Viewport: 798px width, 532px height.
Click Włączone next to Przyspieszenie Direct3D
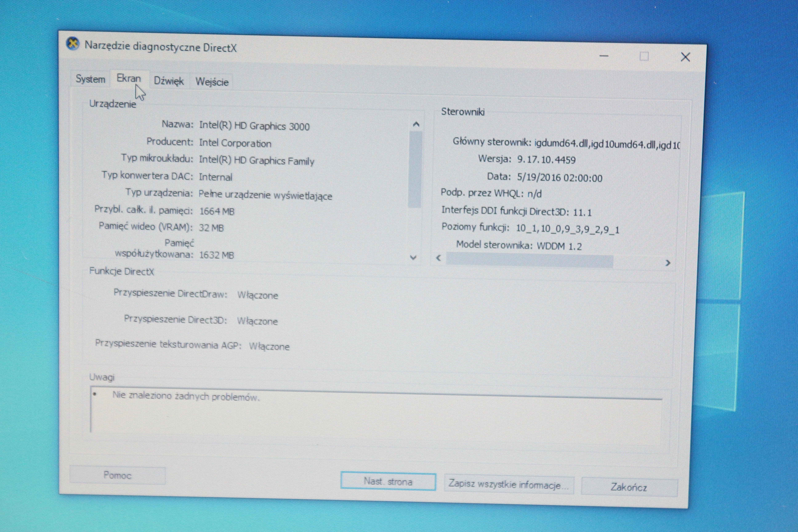pyautogui.click(x=257, y=321)
